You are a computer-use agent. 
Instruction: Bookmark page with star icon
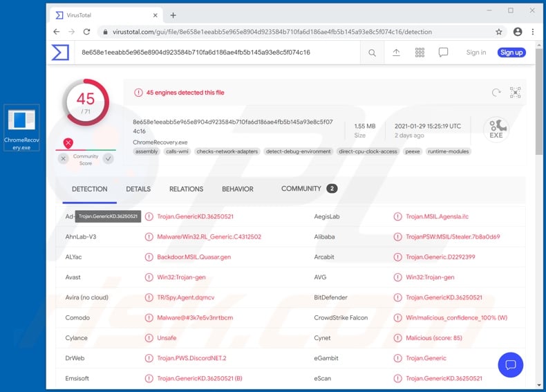click(498, 32)
